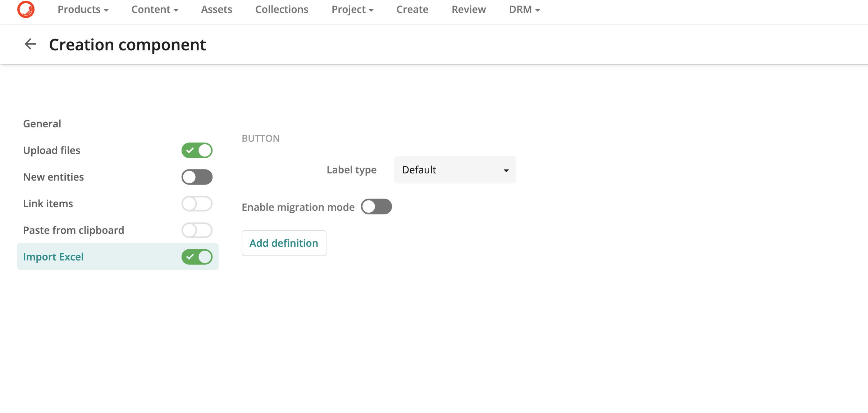The height and width of the screenshot is (413, 868).
Task: Expand the DRM menu
Action: click(525, 9)
